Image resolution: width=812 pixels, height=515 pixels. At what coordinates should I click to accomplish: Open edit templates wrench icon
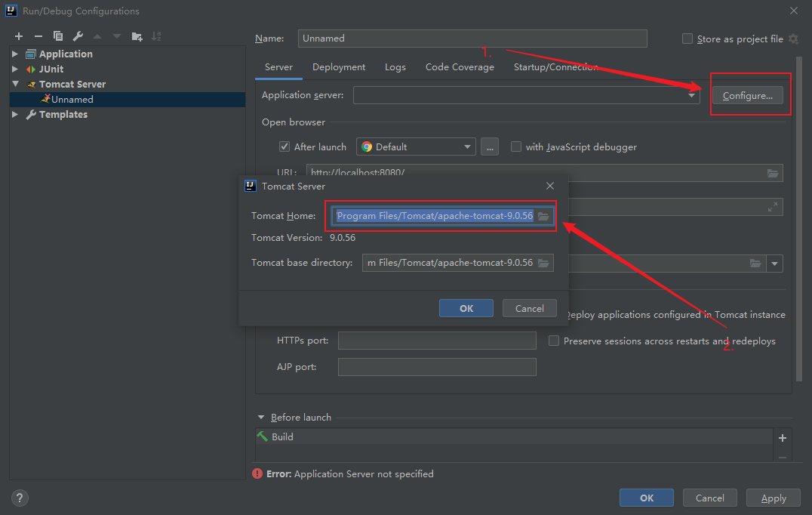coord(78,36)
